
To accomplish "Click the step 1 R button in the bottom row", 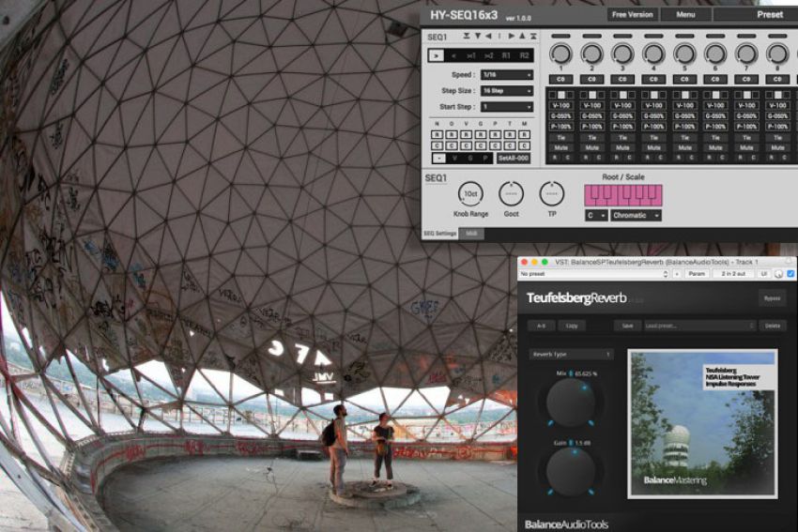I will click(555, 159).
